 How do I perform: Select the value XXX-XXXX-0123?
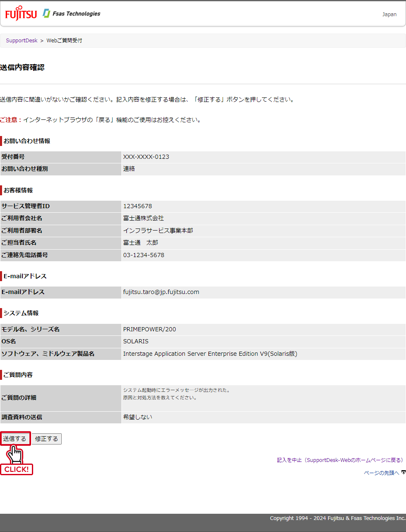tap(146, 157)
